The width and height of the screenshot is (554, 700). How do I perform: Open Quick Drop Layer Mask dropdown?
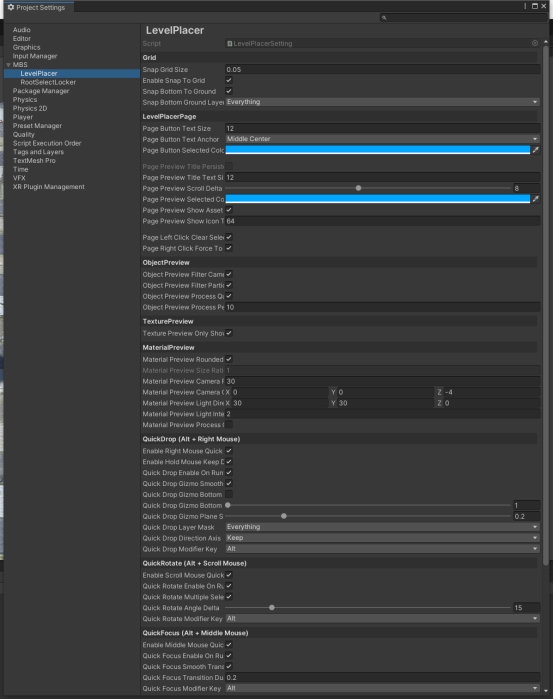coord(383,527)
